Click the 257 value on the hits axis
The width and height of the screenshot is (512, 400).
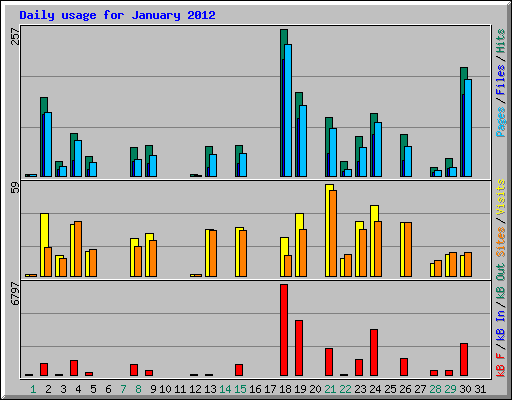(x=15, y=36)
